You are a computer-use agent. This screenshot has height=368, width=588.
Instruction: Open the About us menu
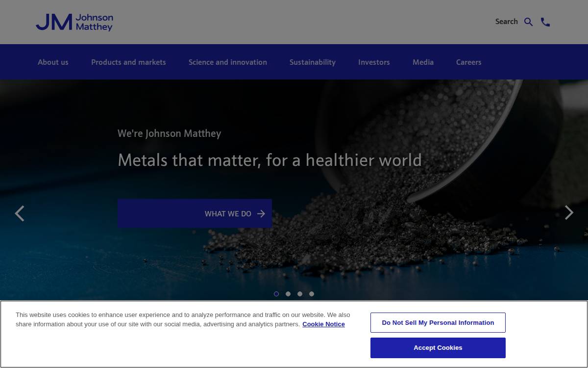53,62
